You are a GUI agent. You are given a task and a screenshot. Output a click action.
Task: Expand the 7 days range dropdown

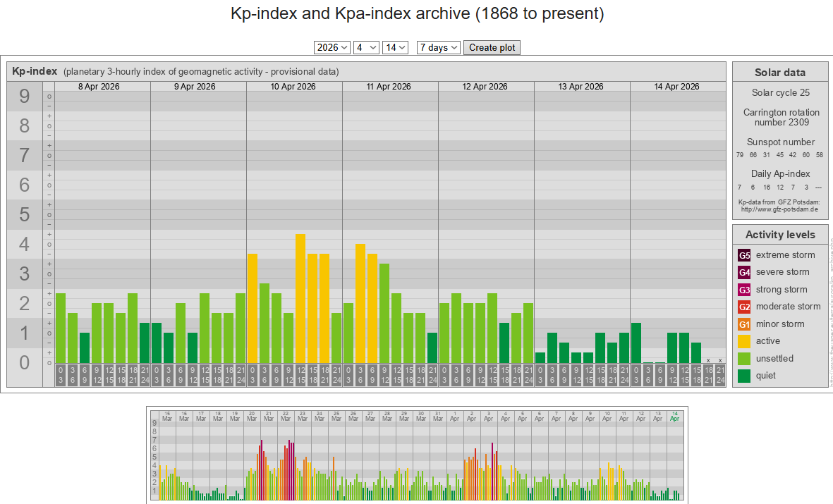click(439, 47)
